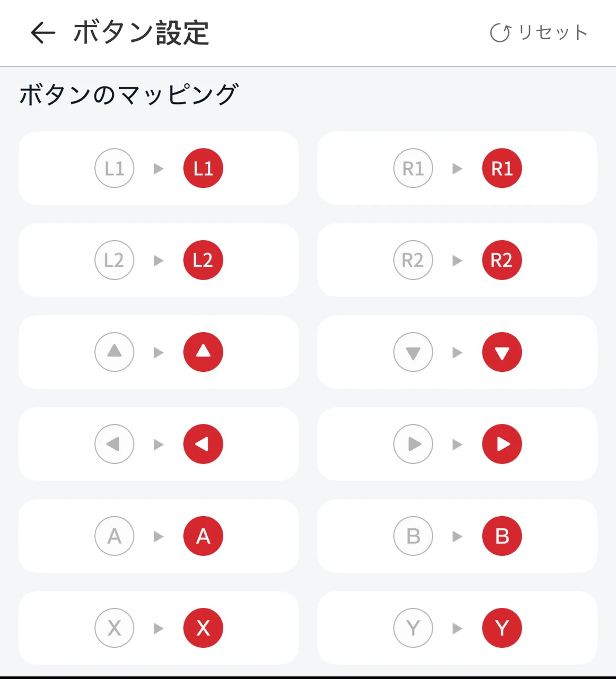Click the gray outlined L1 source button
This screenshot has width=616, height=679.
coord(115,169)
